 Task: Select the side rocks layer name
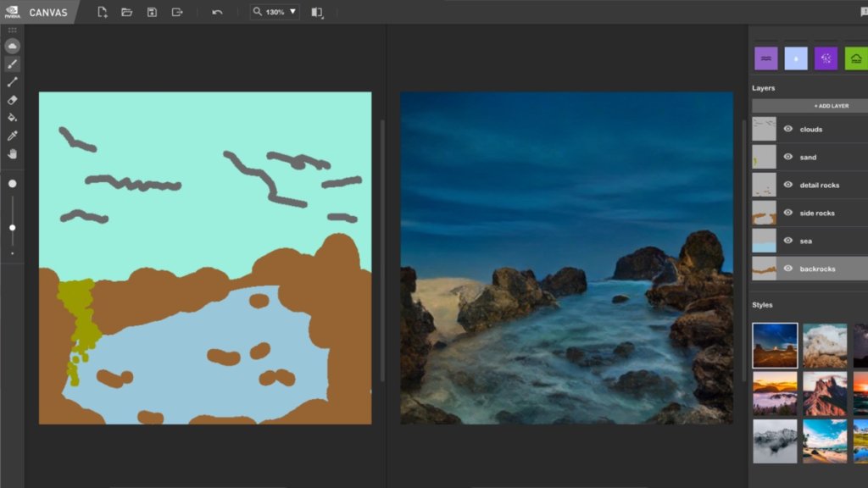[817, 213]
